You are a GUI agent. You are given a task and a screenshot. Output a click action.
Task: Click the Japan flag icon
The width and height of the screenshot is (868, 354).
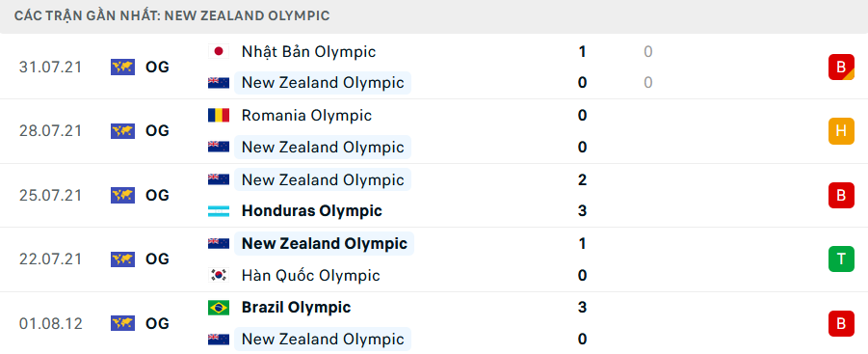tap(219, 51)
